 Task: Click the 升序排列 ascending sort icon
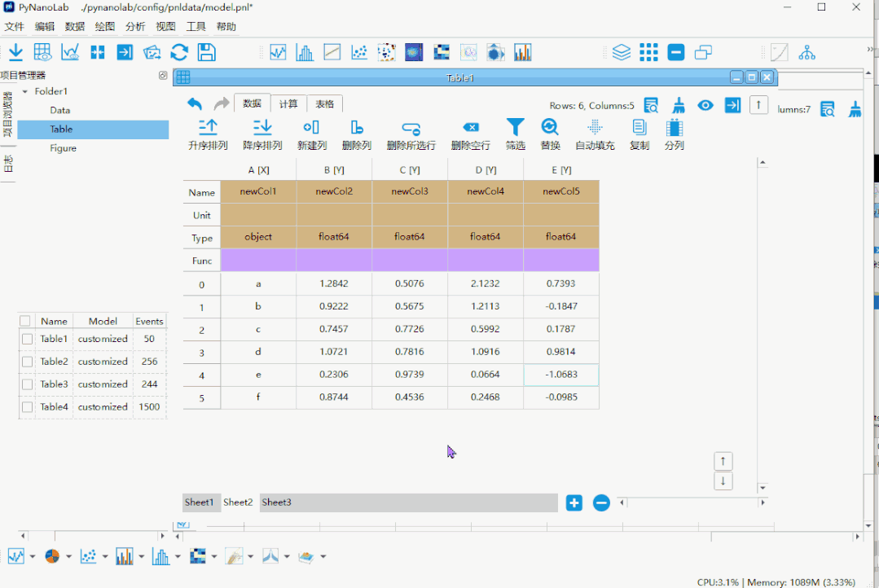tap(208, 127)
